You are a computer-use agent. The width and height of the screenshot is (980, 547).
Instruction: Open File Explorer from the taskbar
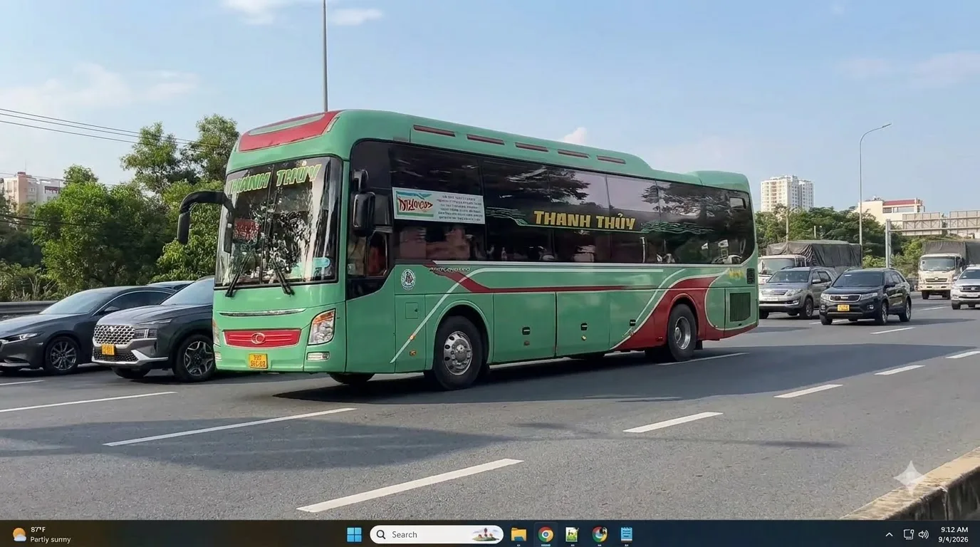tap(518, 534)
